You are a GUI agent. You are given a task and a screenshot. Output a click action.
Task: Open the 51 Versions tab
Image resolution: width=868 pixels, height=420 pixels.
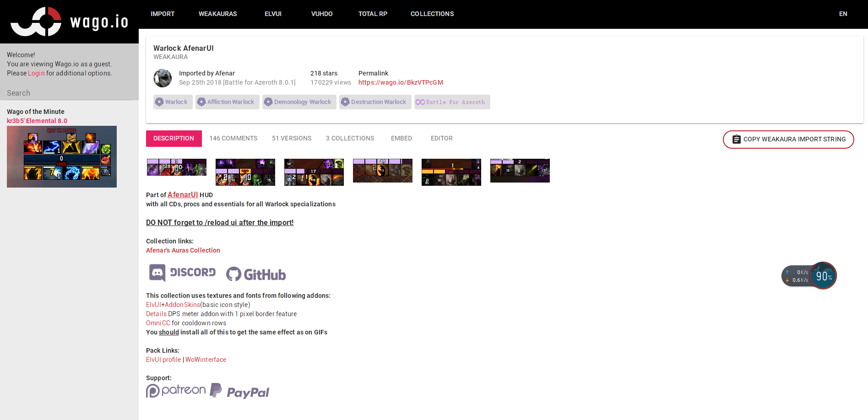(292, 138)
